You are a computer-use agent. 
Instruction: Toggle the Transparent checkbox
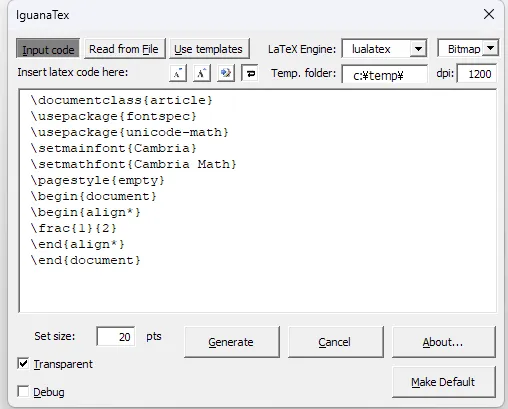(23, 364)
